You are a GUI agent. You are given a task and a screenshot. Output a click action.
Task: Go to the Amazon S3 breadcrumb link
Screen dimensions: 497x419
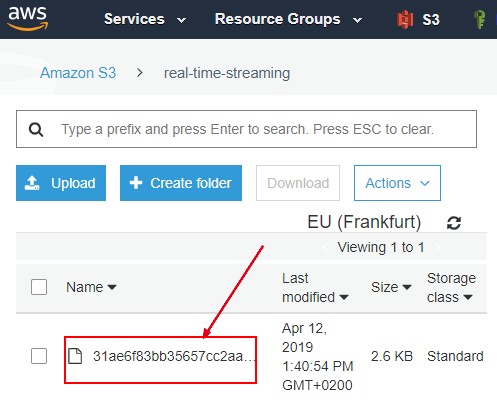pyautogui.click(x=78, y=73)
